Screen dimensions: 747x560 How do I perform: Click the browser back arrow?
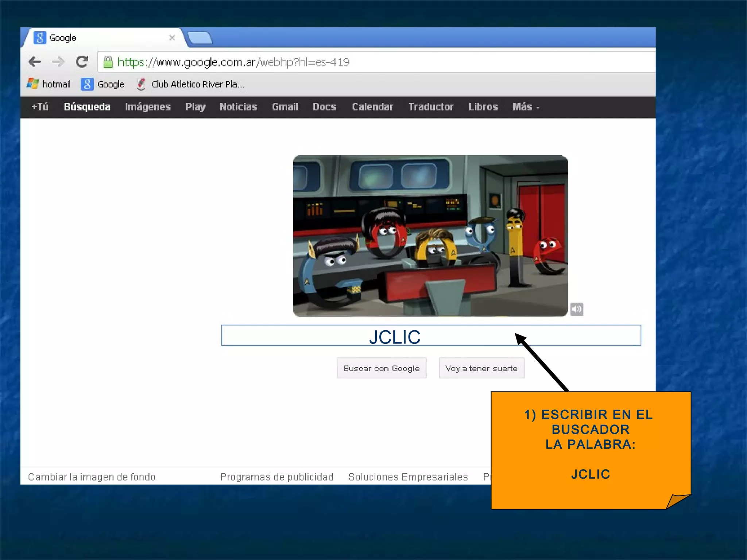tap(35, 62)
